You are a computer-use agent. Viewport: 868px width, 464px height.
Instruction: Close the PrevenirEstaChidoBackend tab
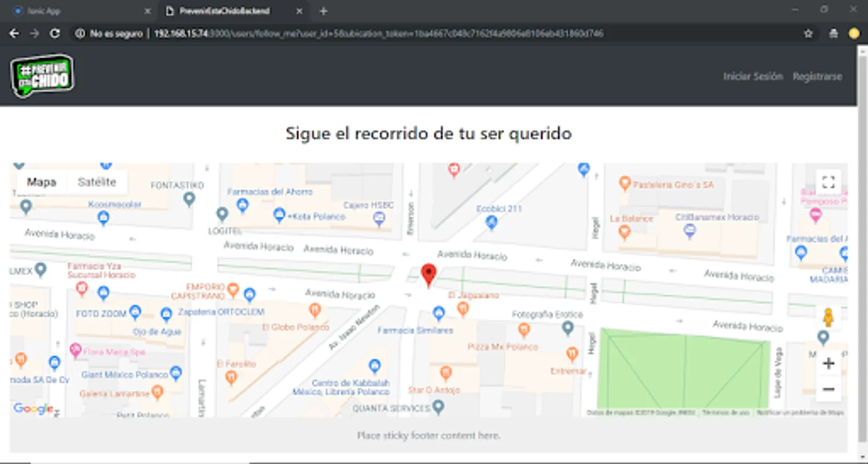click(299, 11)
